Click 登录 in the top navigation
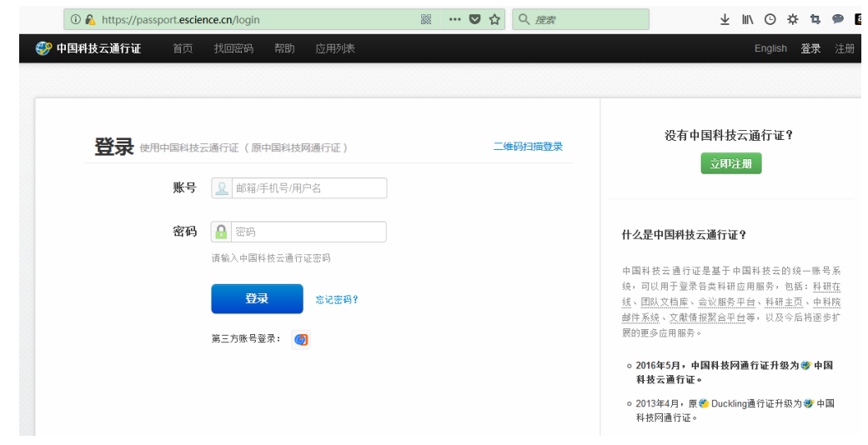Viewport: 868px width, 445px height. pos(810,48)
